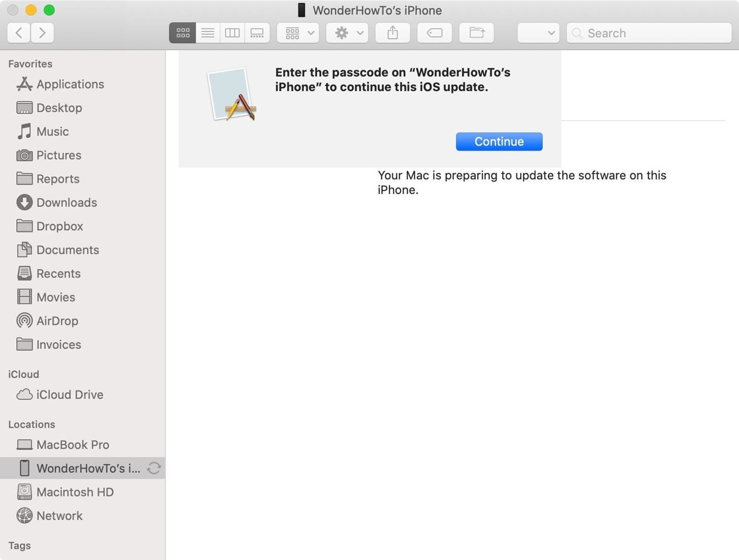
Task: Open AirDrop in the sidebar
Action: pos(57,321)
